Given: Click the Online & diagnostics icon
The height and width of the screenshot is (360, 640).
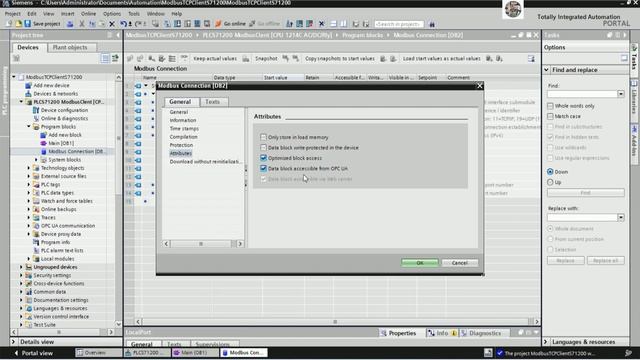Looking at the screenshot, I should [36, 118].
